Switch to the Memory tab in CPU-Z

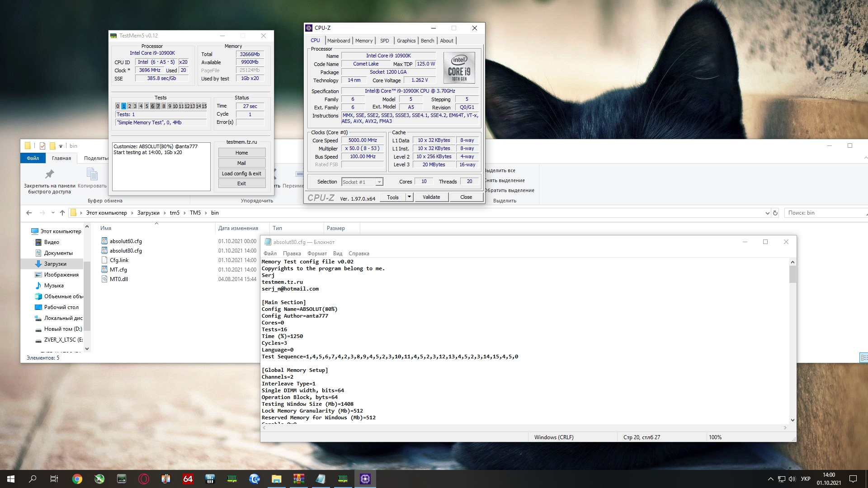363,41
